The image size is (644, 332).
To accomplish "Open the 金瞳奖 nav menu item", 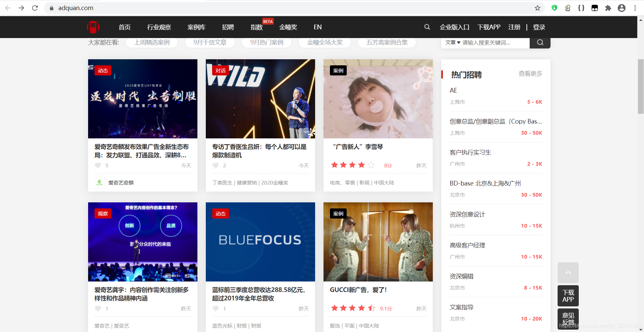I will pos(288,27).
